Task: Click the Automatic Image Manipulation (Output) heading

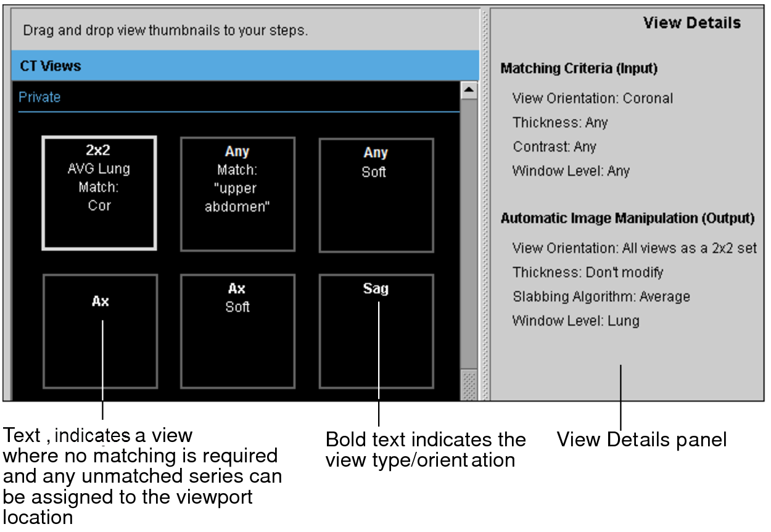Action: (627, 219)
